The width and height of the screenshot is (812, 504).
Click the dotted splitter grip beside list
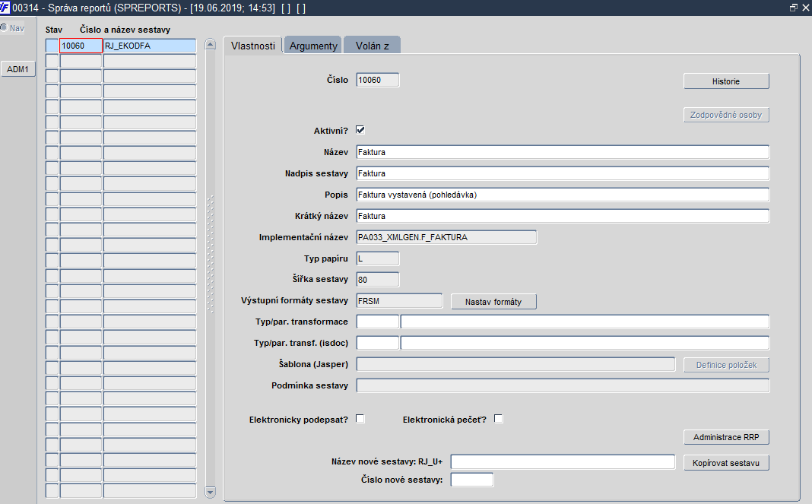[x=211, y=254]
